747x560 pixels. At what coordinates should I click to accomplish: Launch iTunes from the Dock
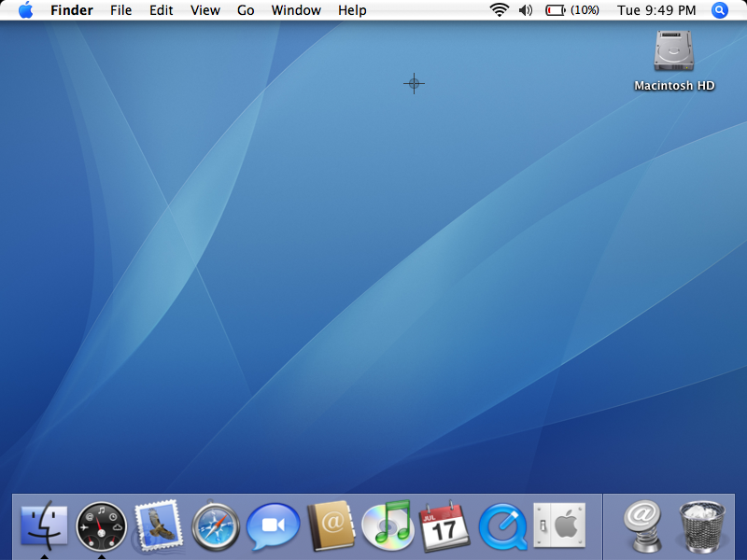point(388,525)
